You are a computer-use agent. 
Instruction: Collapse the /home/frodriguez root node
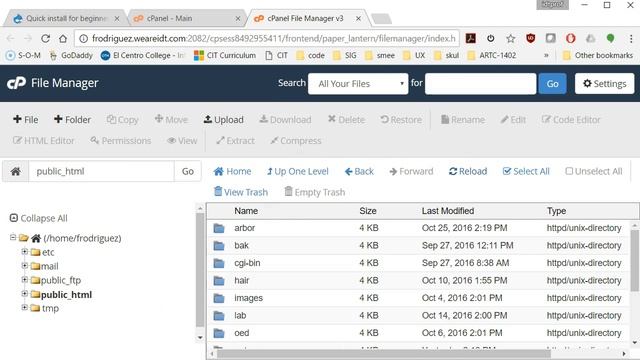pos(13,237)
